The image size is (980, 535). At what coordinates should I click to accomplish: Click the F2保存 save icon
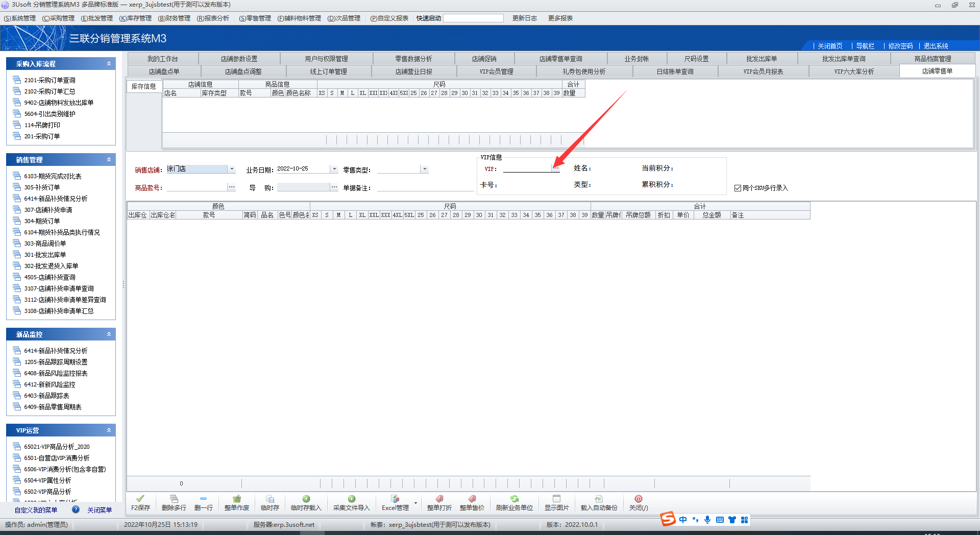[x=140, y=499]
